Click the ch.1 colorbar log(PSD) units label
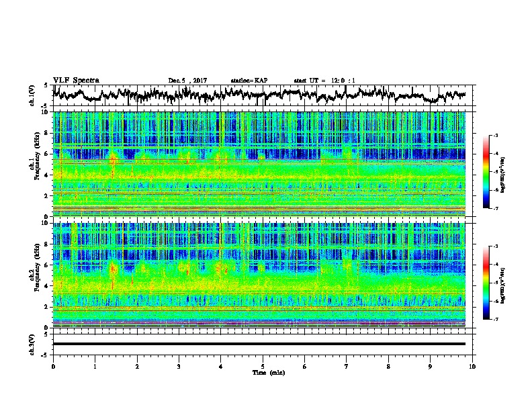Viewport: 532px width, 411px height. pyautogui.click(x=503, y=175)
